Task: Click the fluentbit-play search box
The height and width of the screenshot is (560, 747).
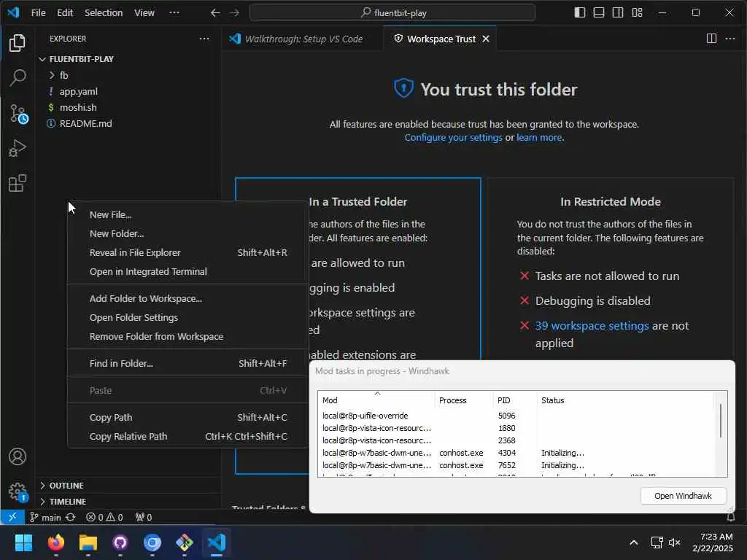Action: [392, 13]
